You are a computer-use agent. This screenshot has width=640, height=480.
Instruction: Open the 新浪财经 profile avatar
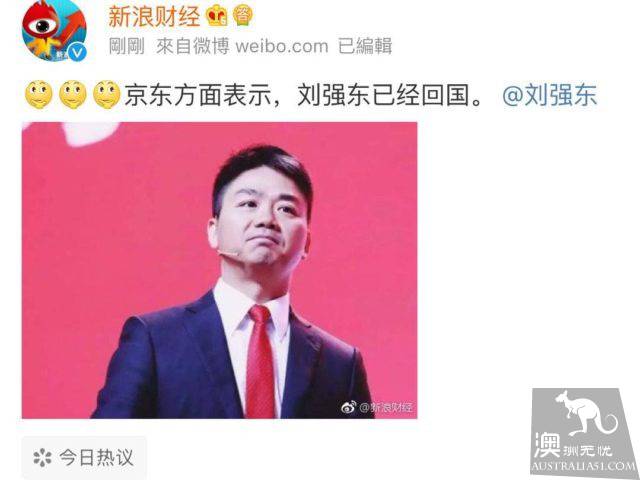click(x=54, y=31)
